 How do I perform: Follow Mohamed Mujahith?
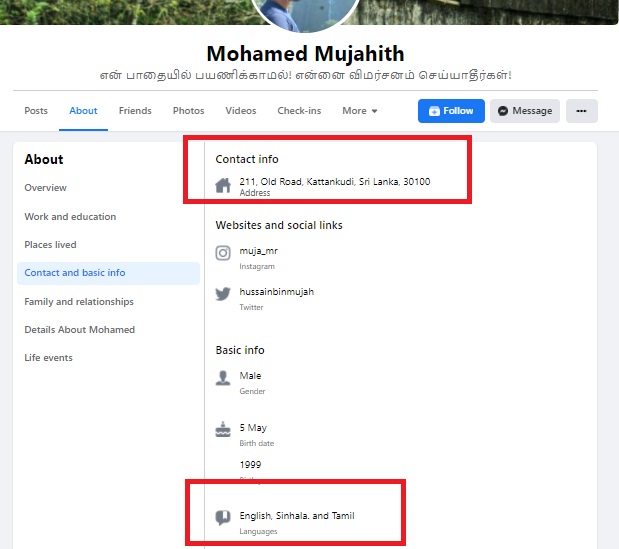(x=451, y=111)
